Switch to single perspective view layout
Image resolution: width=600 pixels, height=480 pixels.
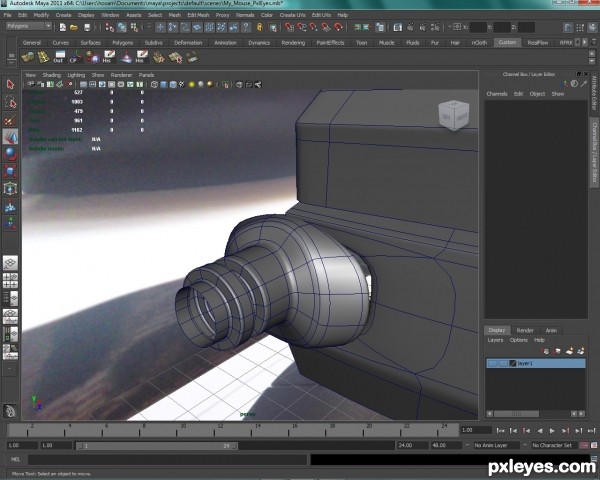point(10,263)
